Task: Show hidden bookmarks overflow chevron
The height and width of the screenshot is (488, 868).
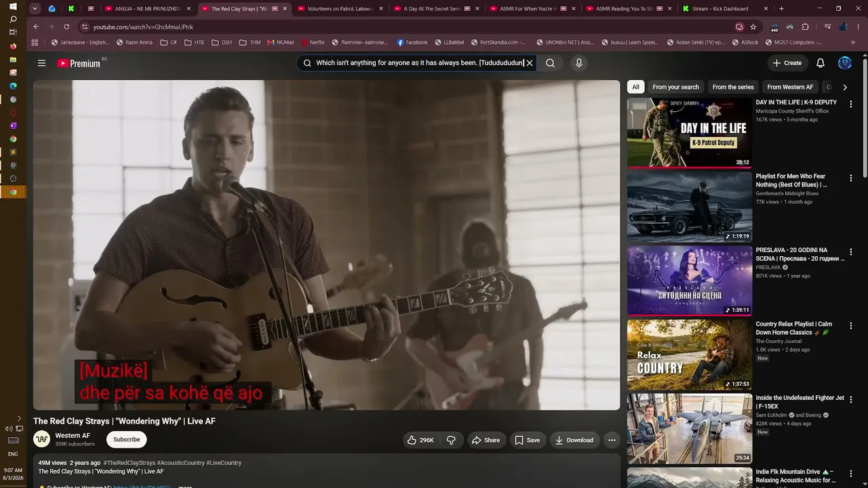Action: click(x=852, y=42)
